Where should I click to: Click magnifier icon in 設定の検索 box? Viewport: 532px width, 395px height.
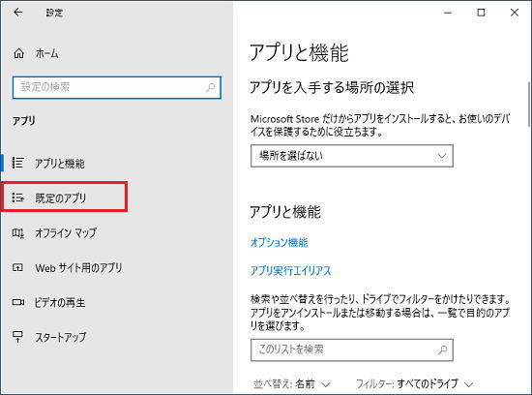pos(210,88)
